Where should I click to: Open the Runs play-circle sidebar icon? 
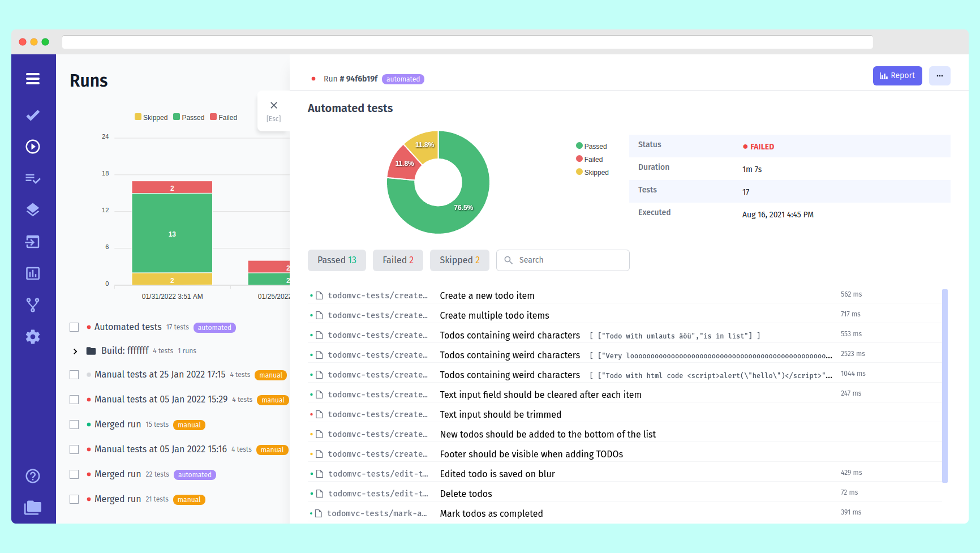click(x=33, y=147)
